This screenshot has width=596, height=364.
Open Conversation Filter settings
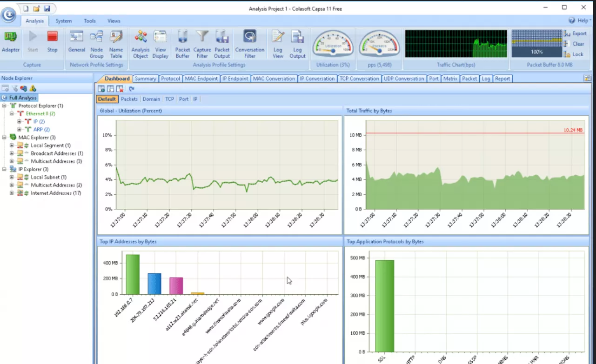tap(250, 45)
